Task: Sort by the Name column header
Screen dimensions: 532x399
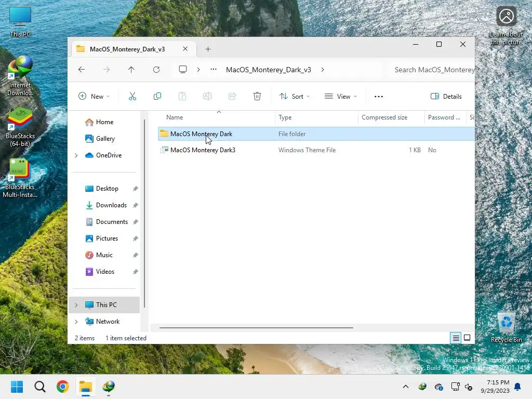Action: tap(217, 117)
